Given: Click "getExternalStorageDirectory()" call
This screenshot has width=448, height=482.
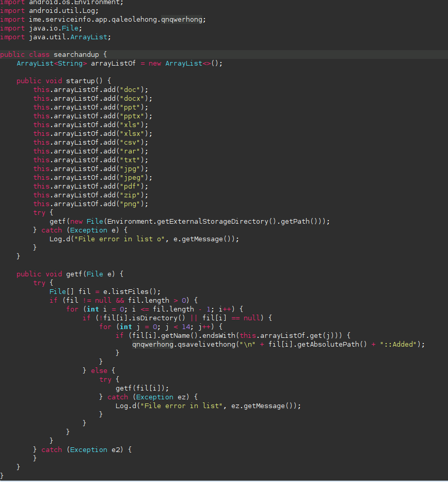Looking at the screenshot, I should (x=216, y=222).
